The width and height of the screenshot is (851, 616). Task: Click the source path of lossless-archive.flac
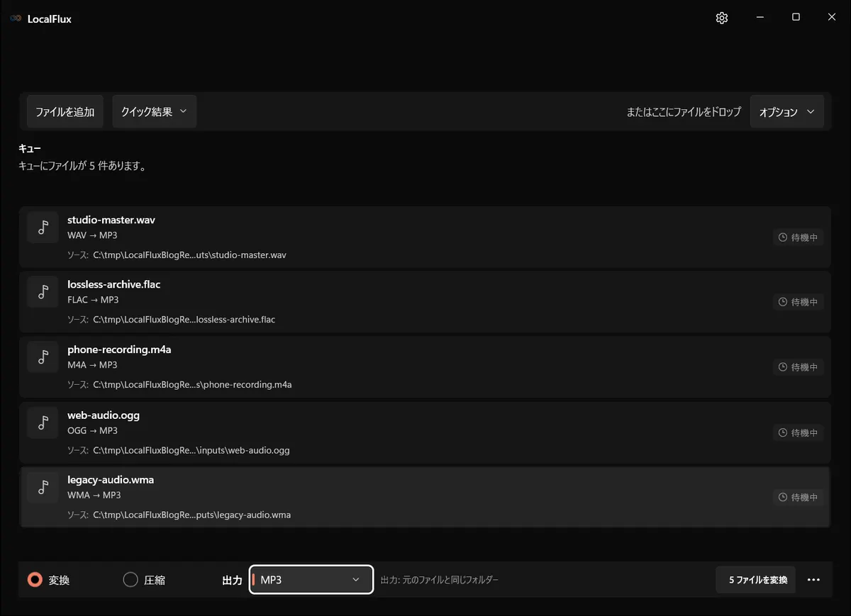pos(184,320)
